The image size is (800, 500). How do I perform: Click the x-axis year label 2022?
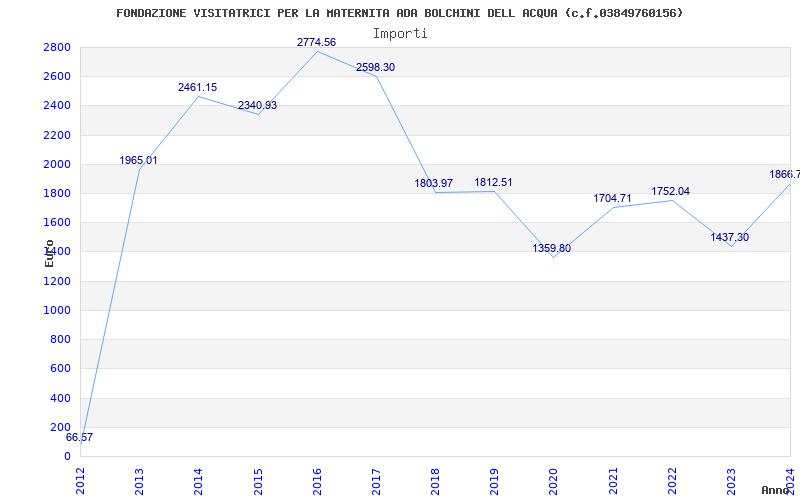pos(671,481)
